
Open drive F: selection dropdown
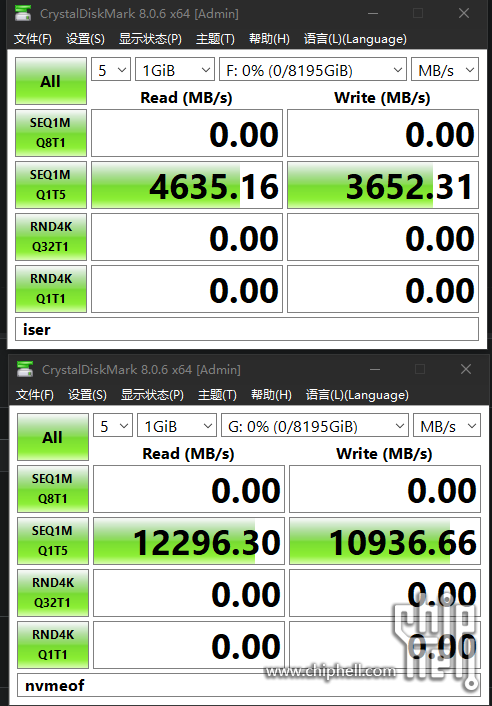[313, 70]
